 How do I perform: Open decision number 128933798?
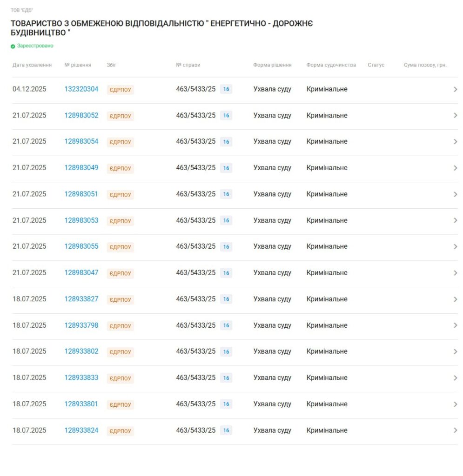click(81, 325)
